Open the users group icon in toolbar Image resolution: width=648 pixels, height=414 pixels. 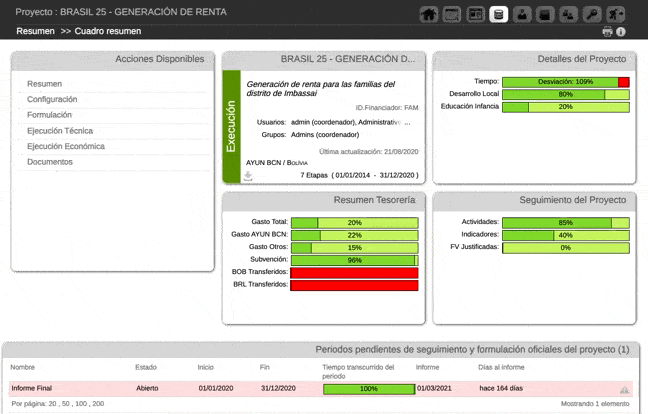pyautogui.click(x=568, y=14)
